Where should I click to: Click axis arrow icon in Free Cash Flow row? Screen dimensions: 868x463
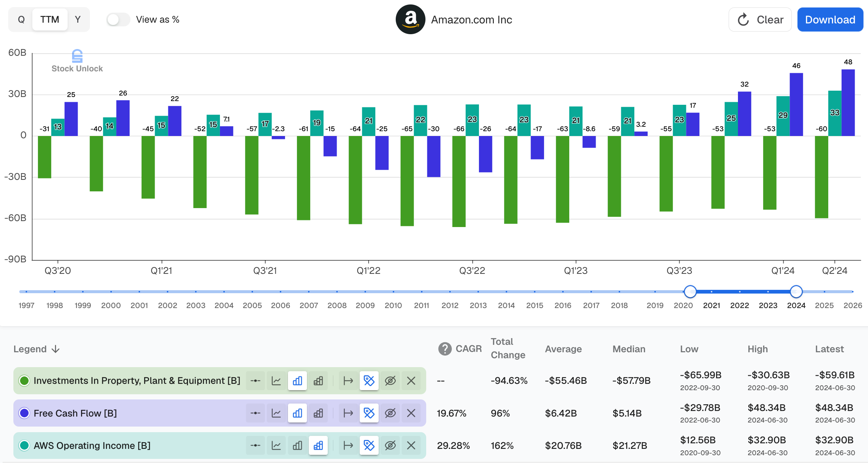click(348, 413)
